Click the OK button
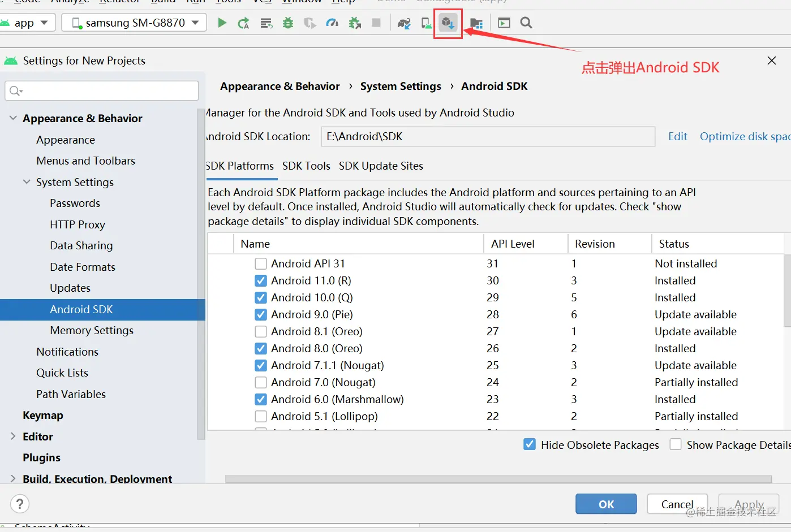The image size is (791, 532). click(606, 504)
